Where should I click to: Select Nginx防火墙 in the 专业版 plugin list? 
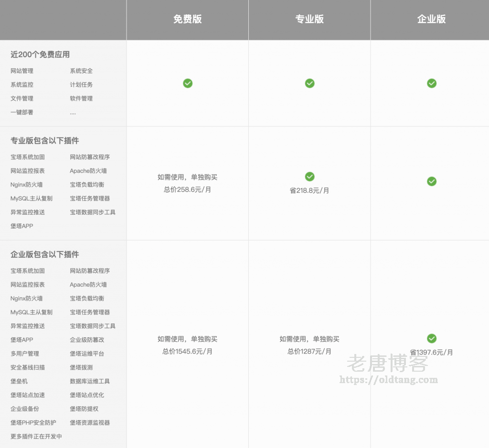pyautogui.click(x=25, y=185)
